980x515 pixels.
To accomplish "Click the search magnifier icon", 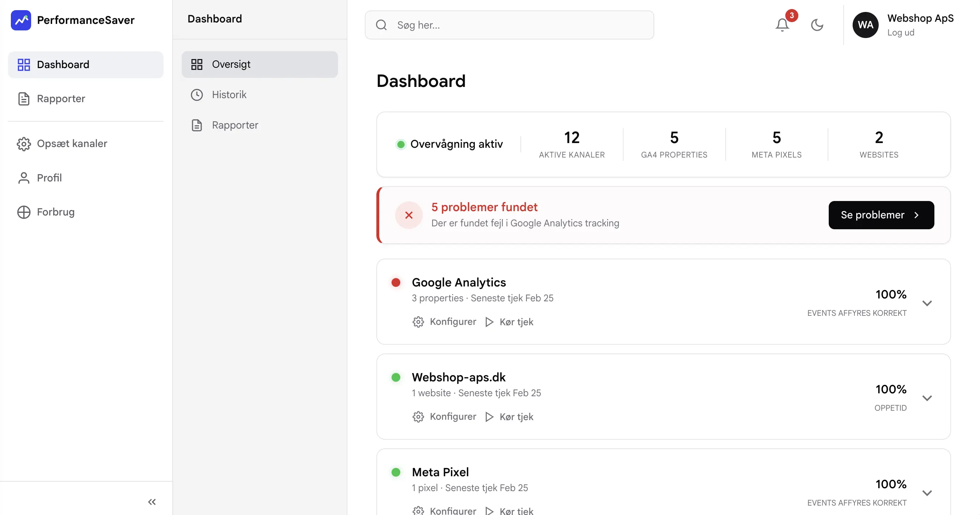I will (381, 25).
